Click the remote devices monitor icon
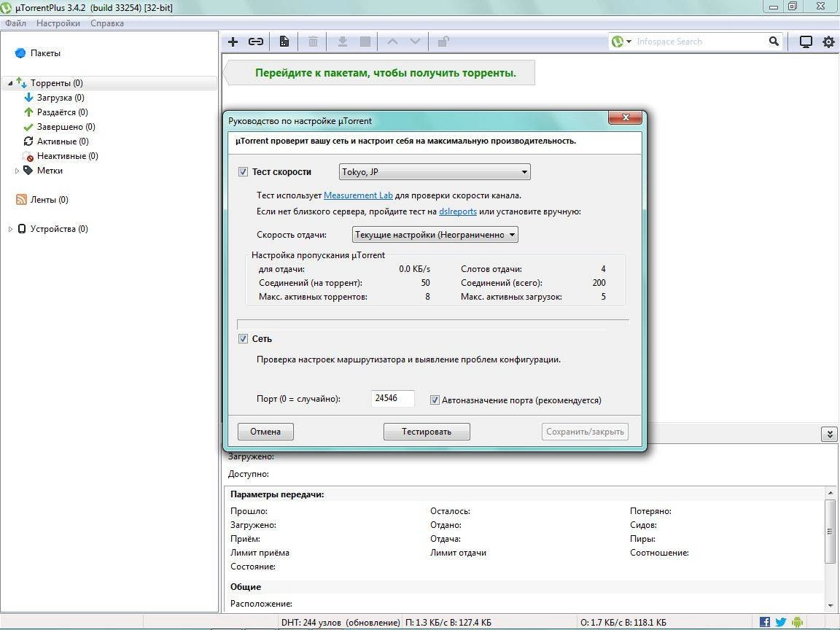This screenshot has width=840, height=630. [x=806, y=42]
